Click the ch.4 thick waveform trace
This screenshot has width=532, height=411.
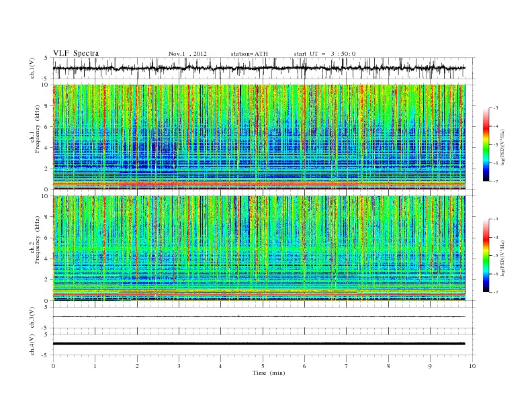coord(259,344)
